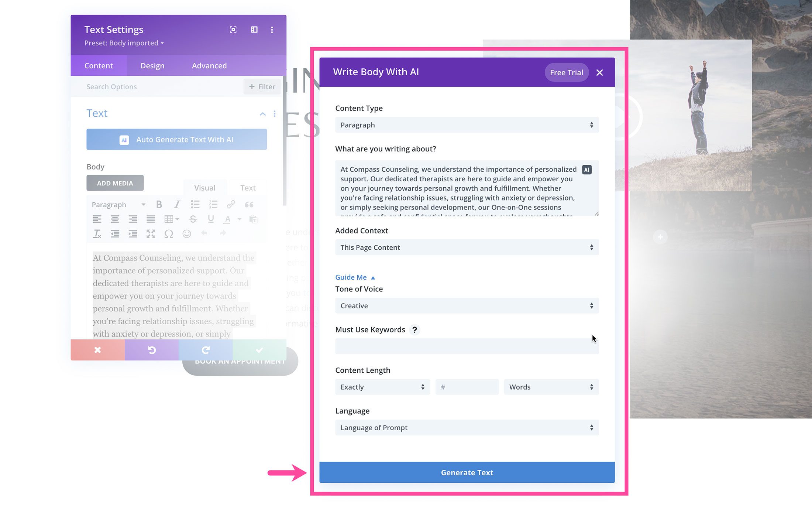812x513 pixels.
Task: Expand the Tone of Voice dropdown
Action: coord(467,305)
